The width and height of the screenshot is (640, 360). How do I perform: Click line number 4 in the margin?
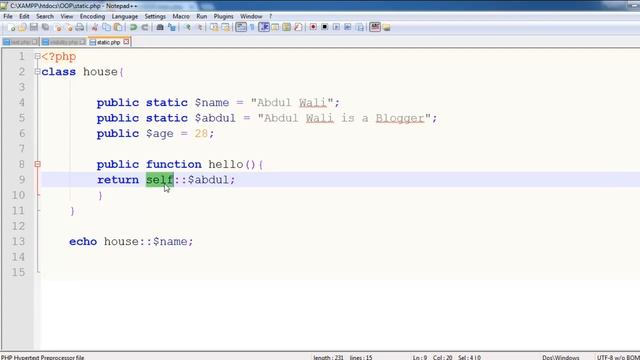(x=22, y=102)
